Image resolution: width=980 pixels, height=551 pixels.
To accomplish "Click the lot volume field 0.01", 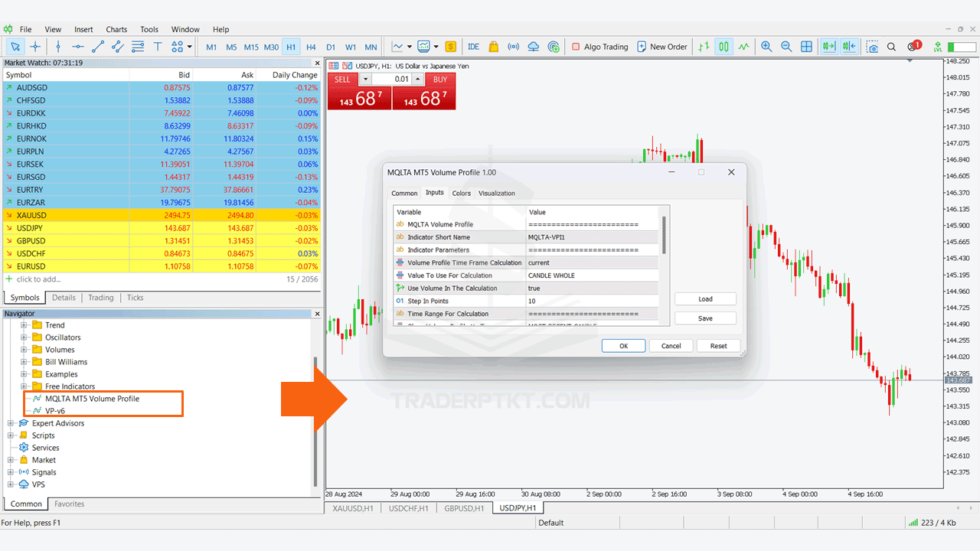I will (391, 79).
